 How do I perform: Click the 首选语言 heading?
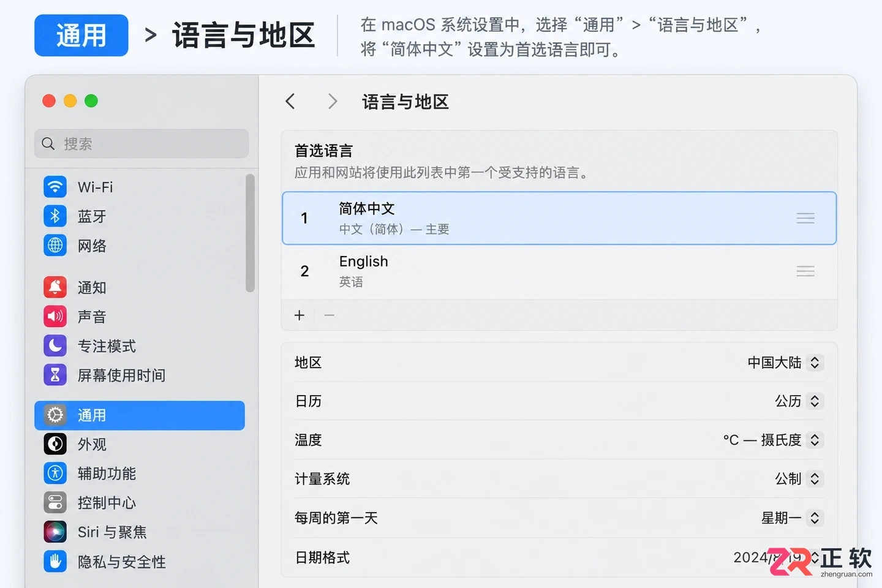(323, 151)
